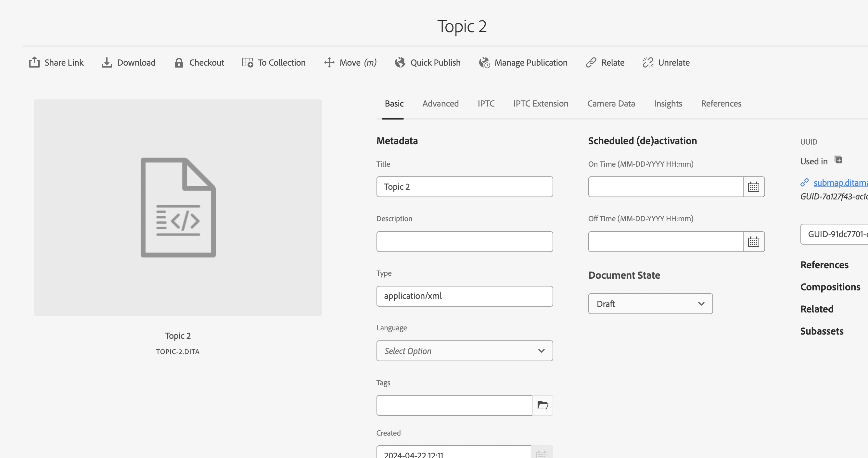Image resolution: width=868 pixels, height=458 pixels.
Task: Click the Download icon in toolbar
Action: point(107,62)
